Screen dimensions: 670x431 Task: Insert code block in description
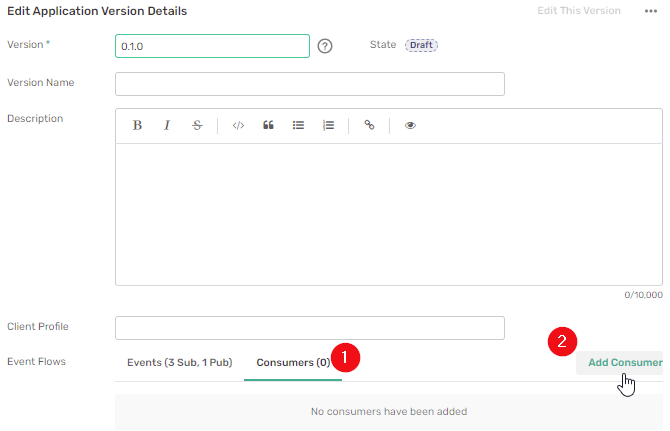pyautogui.click(x=238, y=126)
